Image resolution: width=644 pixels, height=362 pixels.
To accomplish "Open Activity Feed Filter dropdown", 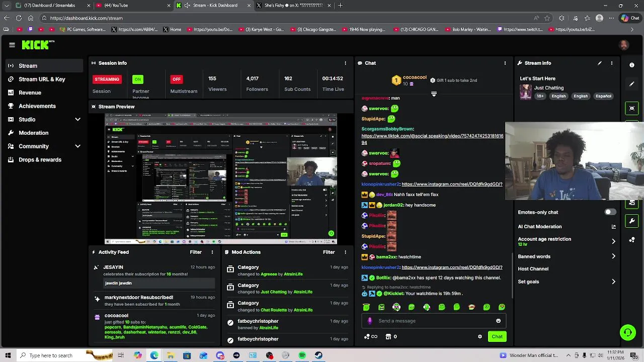I will click(196, 252).
